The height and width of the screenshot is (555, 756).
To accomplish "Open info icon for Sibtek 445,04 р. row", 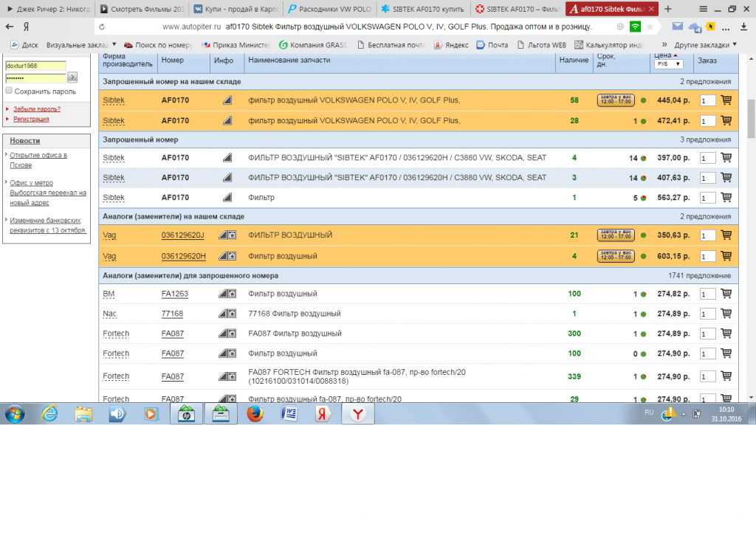I will [227, 100].
